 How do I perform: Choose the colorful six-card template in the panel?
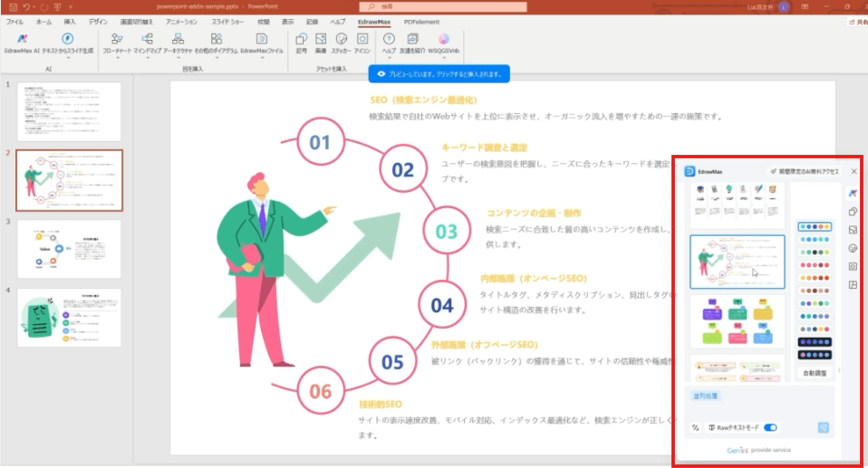(x=738, y=320)
